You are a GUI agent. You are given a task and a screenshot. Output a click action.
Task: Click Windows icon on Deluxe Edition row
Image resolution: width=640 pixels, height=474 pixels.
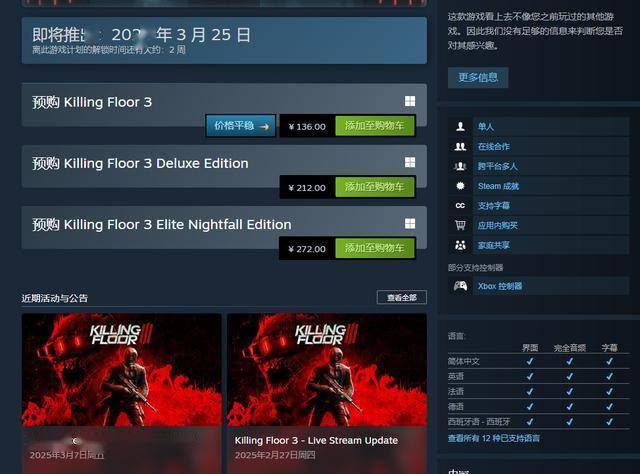click(x=410, y=162)
